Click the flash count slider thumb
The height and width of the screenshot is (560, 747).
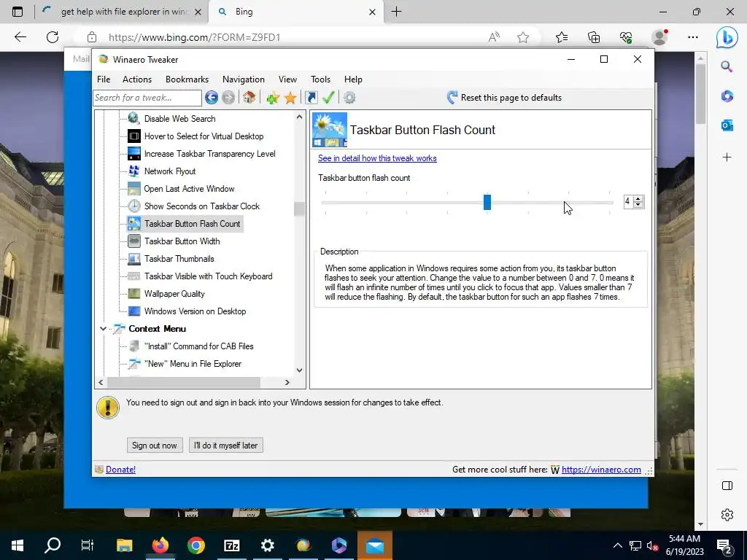pyautogui.click(x=487, y=202)
